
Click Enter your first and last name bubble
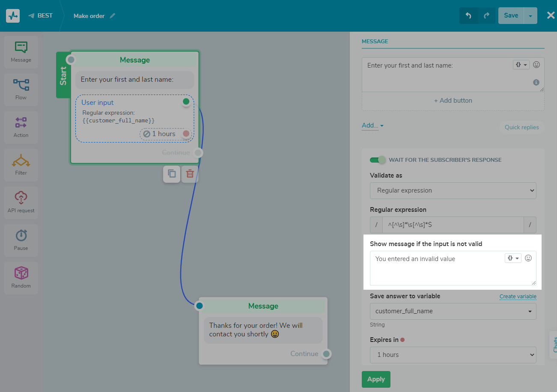coord(135,80)
